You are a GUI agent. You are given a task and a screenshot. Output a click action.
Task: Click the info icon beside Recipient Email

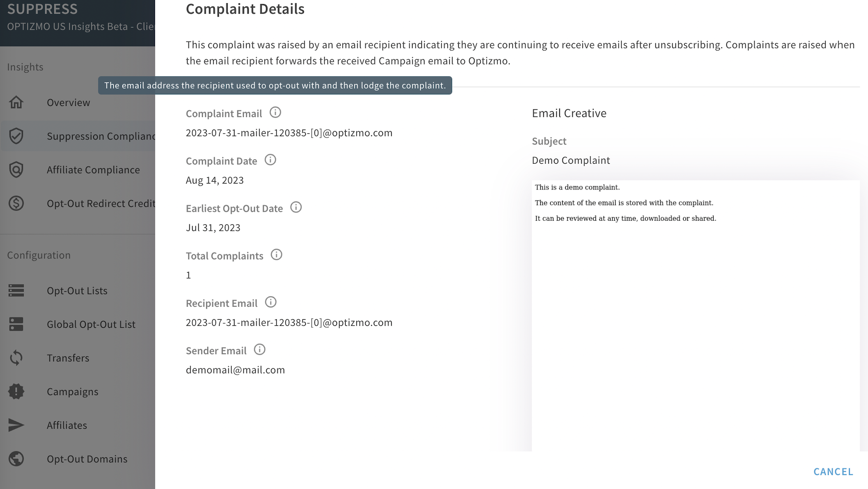coord(271,302)
